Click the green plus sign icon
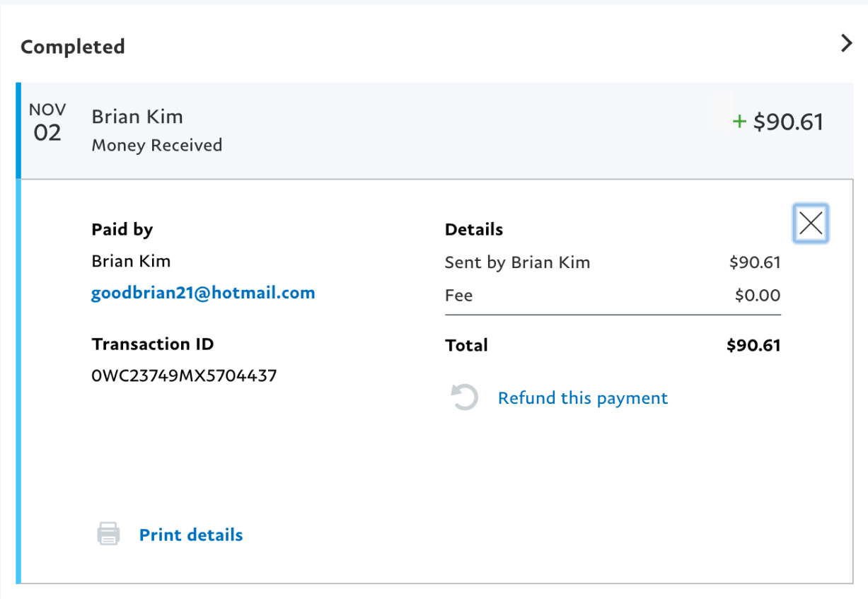This screenshot has width=868, height=599. (739, 122)
